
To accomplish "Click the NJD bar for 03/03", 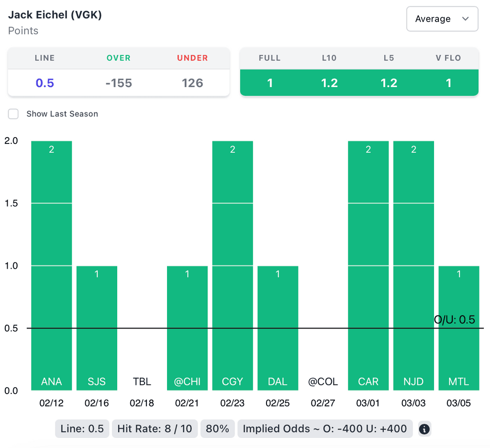I will pos(413,265).
